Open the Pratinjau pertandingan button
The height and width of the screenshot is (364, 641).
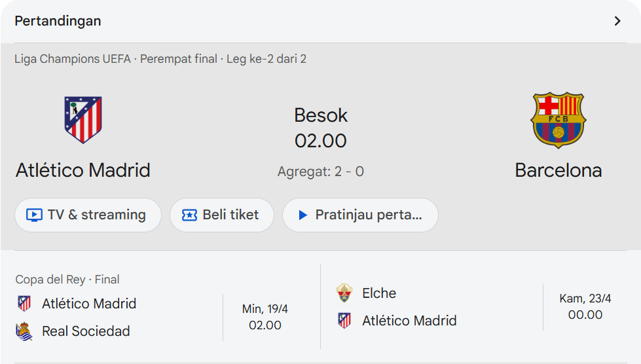[360, 215]
